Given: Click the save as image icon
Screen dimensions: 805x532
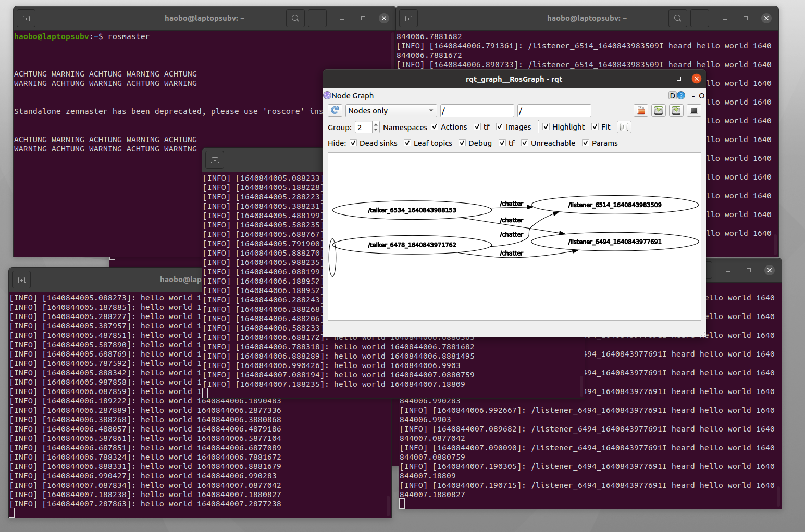Looking at the screenshot, I should pyautogui.click(x=694, y=110).
